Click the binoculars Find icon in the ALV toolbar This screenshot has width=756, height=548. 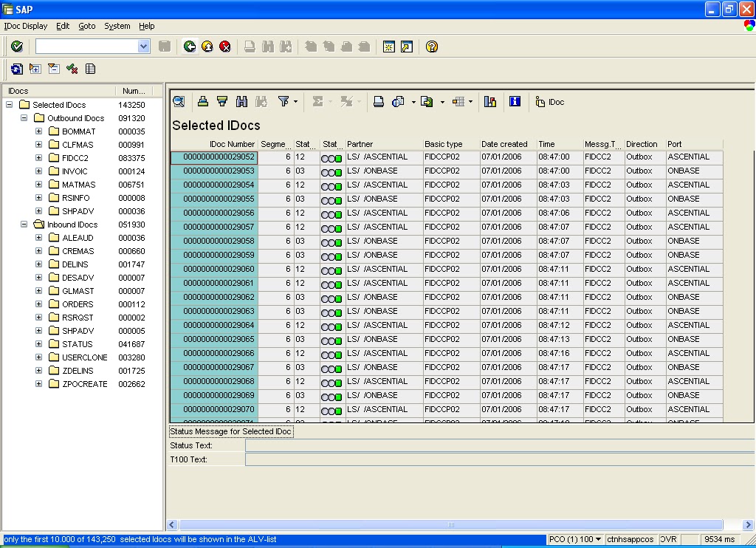[x=241, y=101]
